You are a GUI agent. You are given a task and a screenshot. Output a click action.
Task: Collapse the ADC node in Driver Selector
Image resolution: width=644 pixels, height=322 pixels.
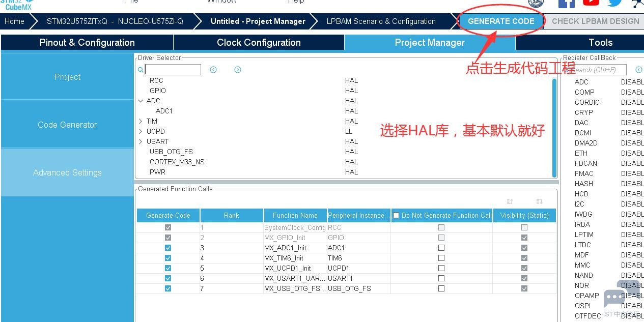(x=141, y=101)
